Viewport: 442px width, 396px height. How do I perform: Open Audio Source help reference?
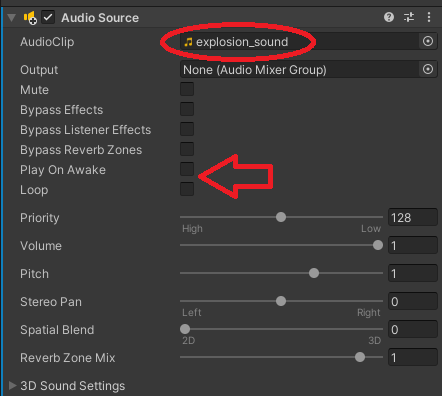[389, 17]
